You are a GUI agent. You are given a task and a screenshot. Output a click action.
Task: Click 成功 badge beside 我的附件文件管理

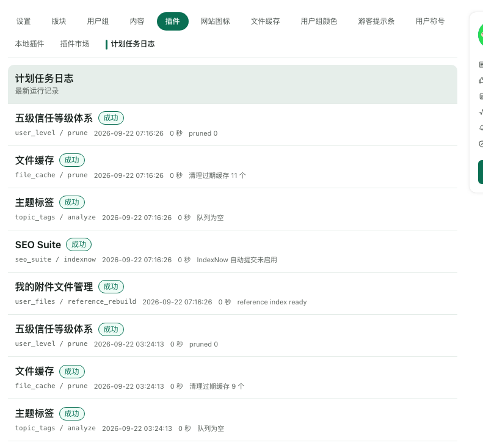tap(111, 287)
